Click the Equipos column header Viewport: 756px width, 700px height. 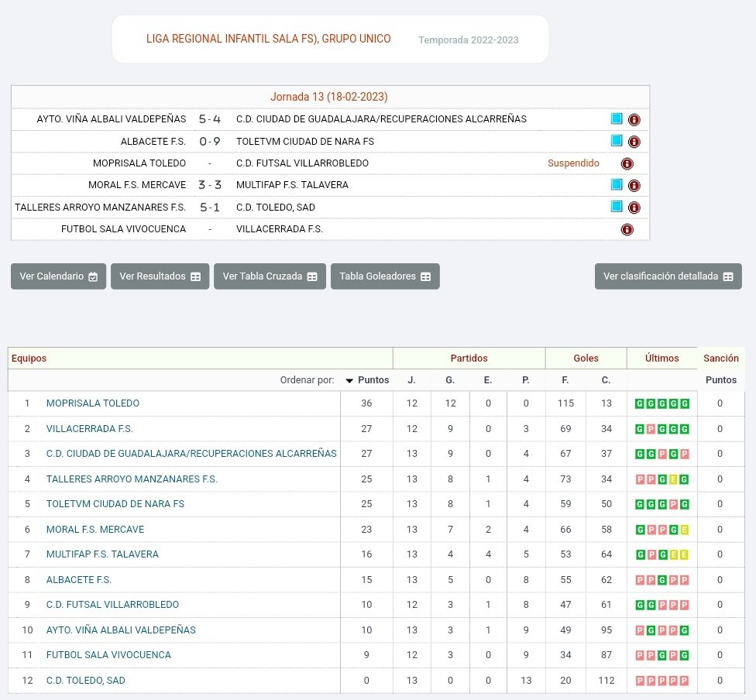[29, 359]
